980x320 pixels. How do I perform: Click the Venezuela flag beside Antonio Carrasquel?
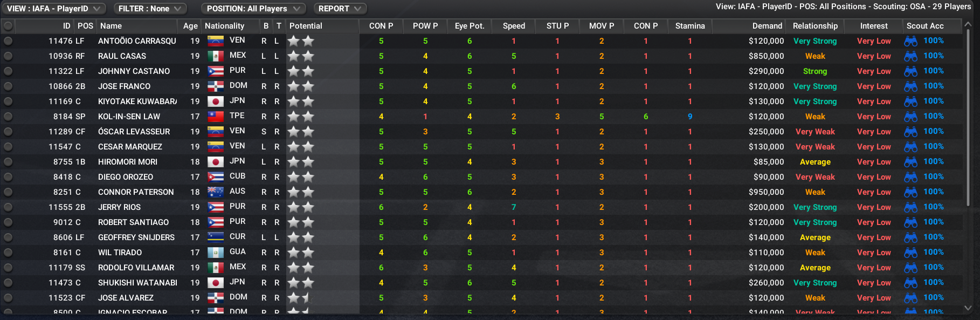pyautogui.click(x=216, y=41)
